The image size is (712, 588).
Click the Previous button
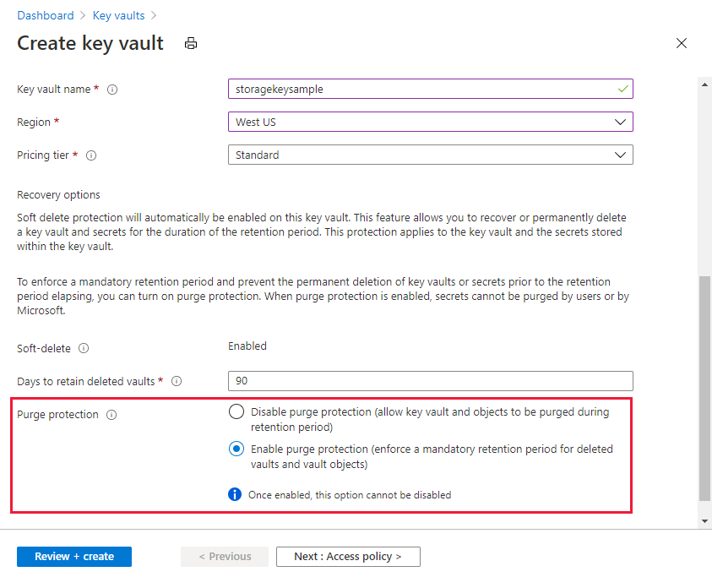(x=225, y=557)
